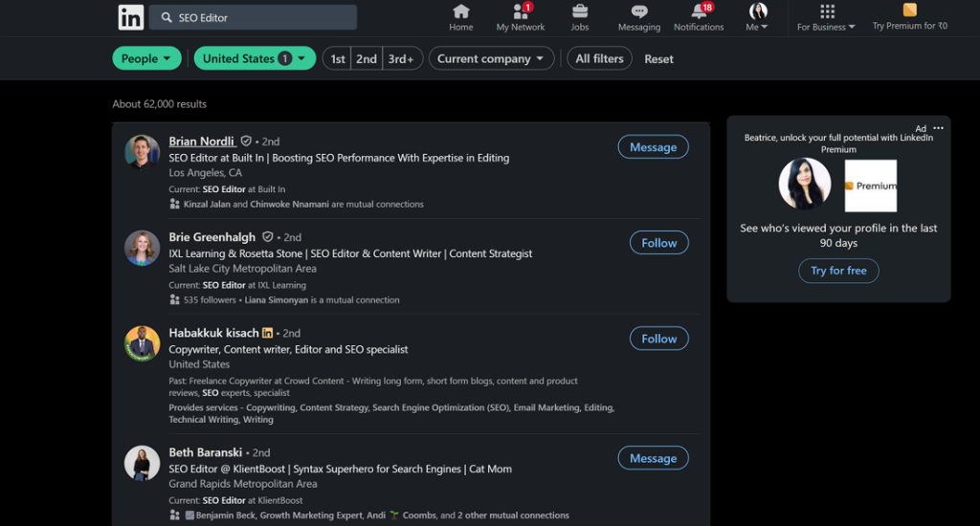Viewport: 980px width, 526px height.
Task: Open Beth Baranski's profile name link
Action: [205, 451]
